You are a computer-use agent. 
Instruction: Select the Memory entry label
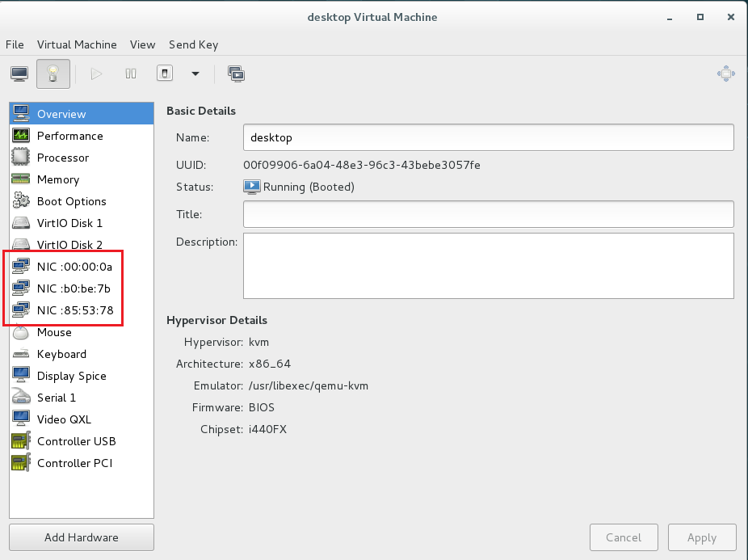pyautogui.click(x=58, y=179)
